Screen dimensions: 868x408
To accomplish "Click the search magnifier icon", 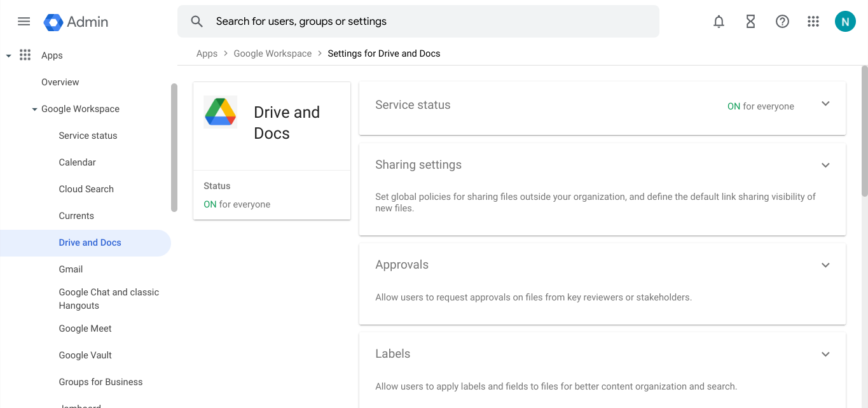I will [197, 22].
